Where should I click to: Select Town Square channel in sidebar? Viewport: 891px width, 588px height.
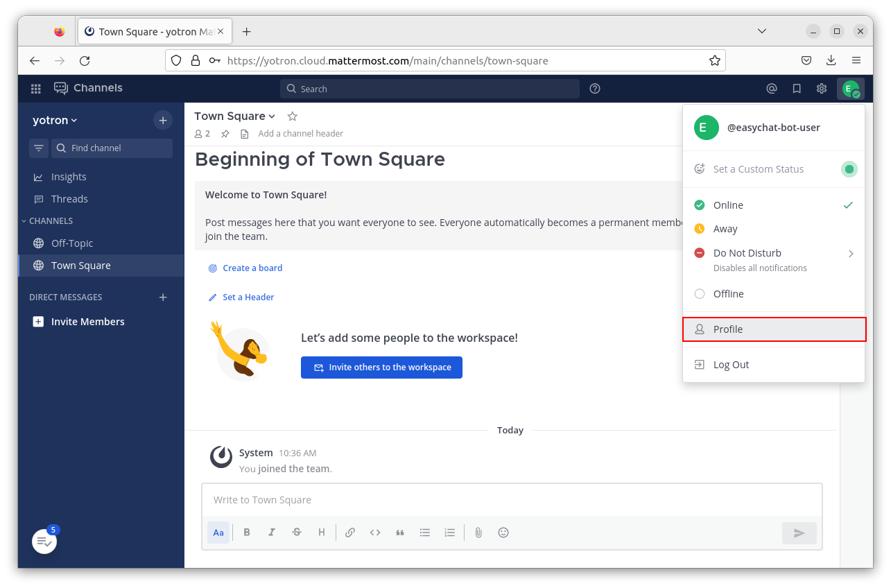click(101, 266)
